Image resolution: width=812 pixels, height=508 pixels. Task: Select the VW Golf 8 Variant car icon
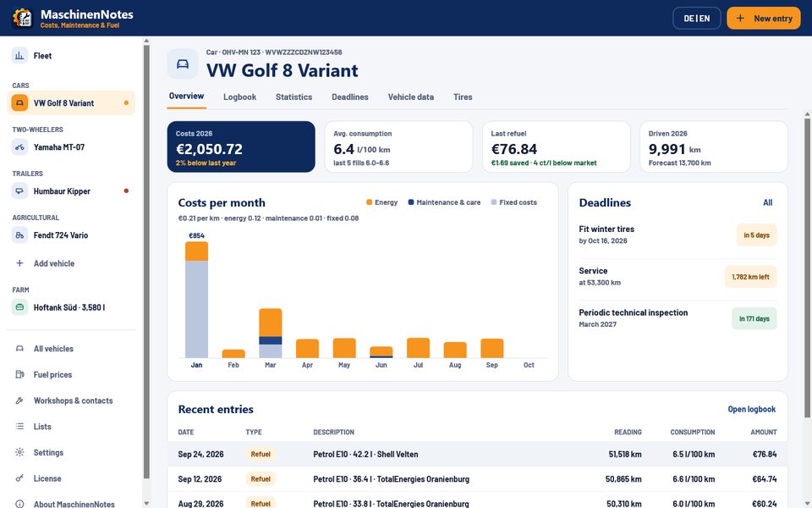coord(19,102)
